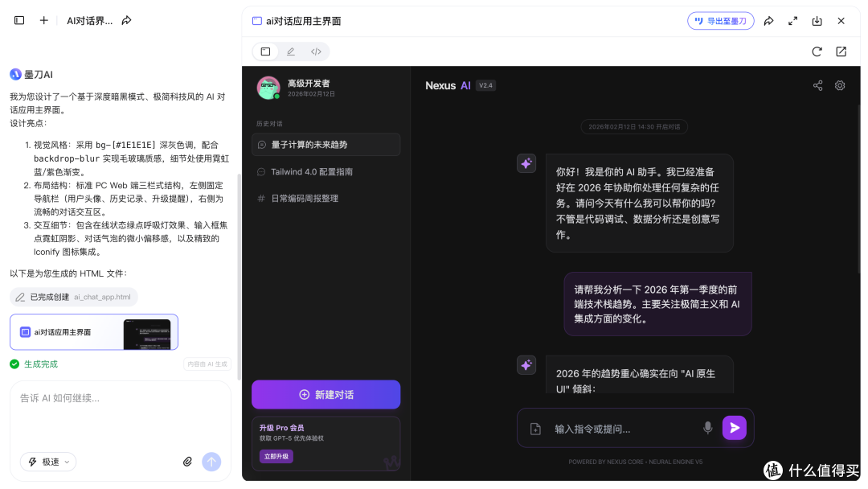The image size is (868, 489).
Task: Click the first AI sparkle avatar icon
Action: coord(526,163)
